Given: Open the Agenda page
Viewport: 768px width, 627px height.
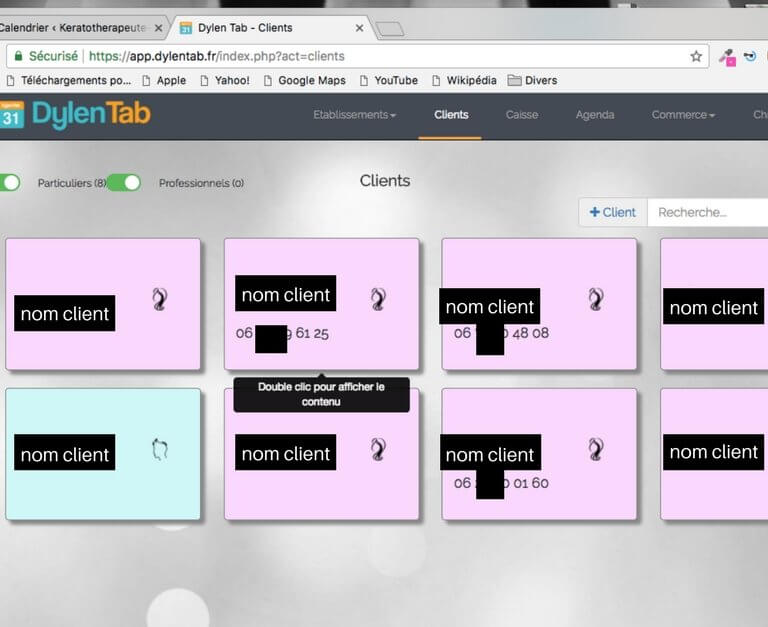Looking at the screenshot, I should (x=595, y=115).
